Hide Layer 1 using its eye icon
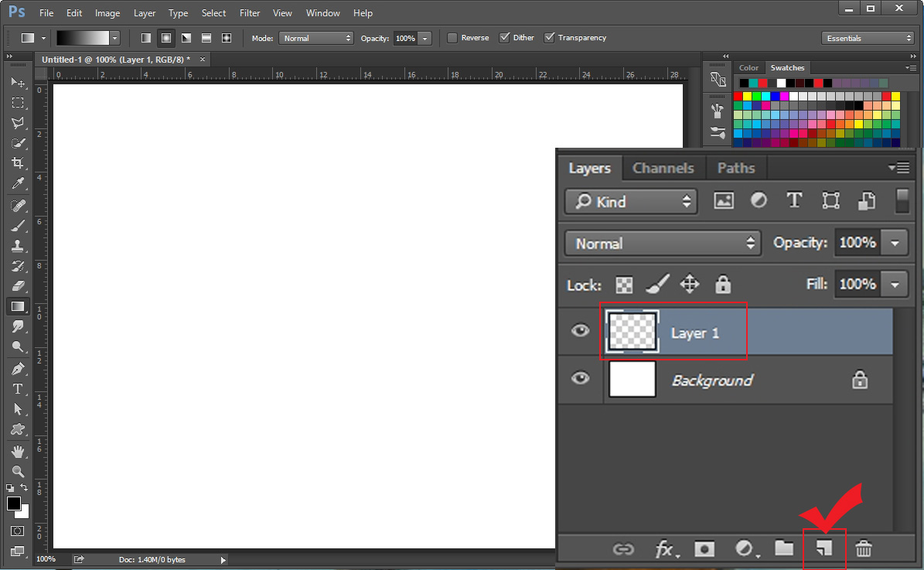Screen dimensions: 924x570 pyautogui.click(x=581, y=330)
